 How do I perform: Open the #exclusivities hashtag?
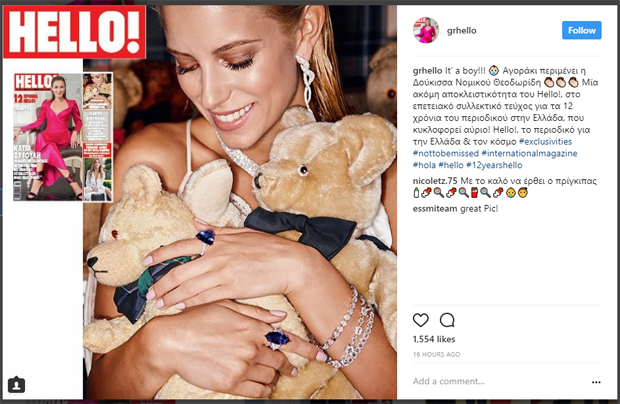545,142
